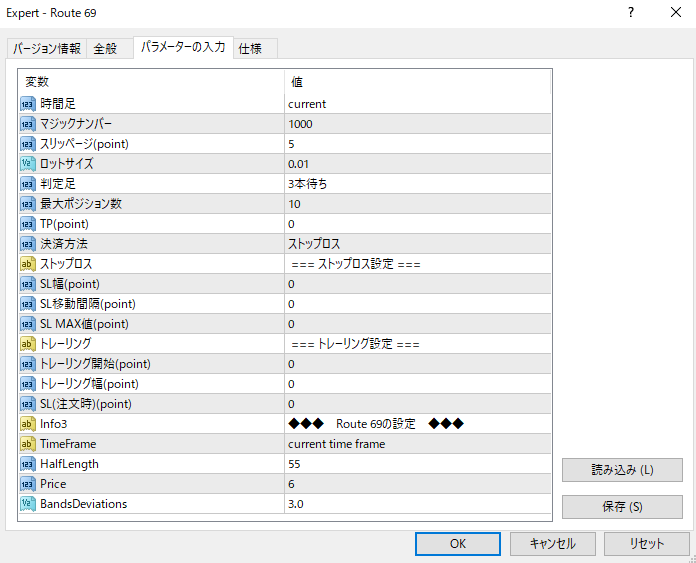
Task: Click the string icon beside ストップロス
Action: click(28, 264)
